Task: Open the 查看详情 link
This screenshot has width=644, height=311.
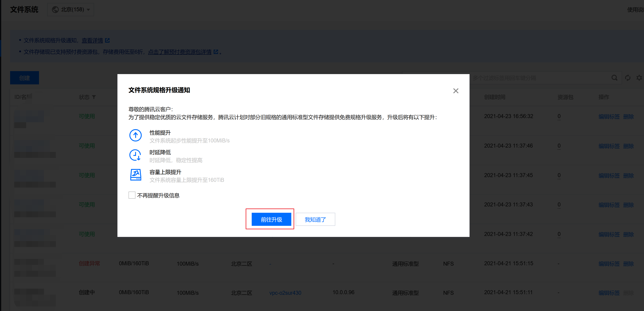Action: [92, 40]
